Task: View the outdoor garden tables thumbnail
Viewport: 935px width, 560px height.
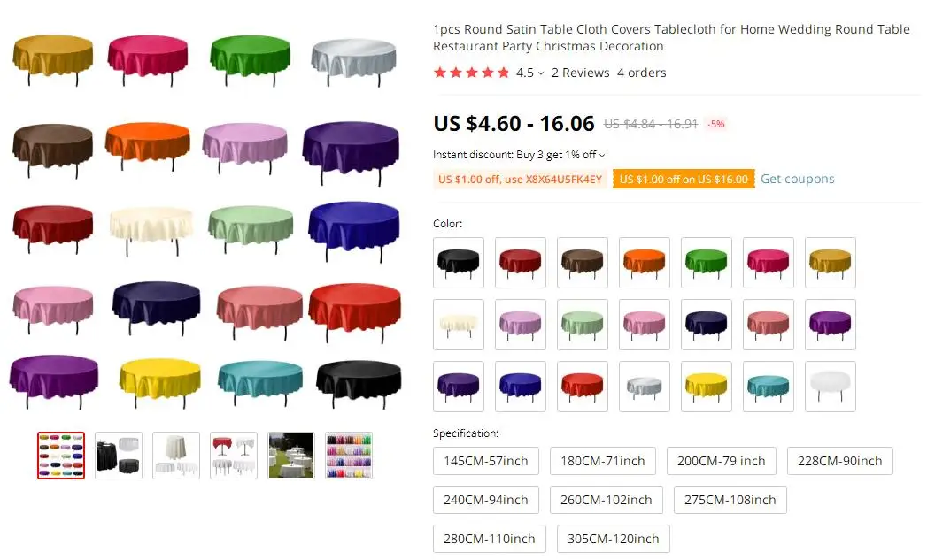Action: [x=291, y=456]
